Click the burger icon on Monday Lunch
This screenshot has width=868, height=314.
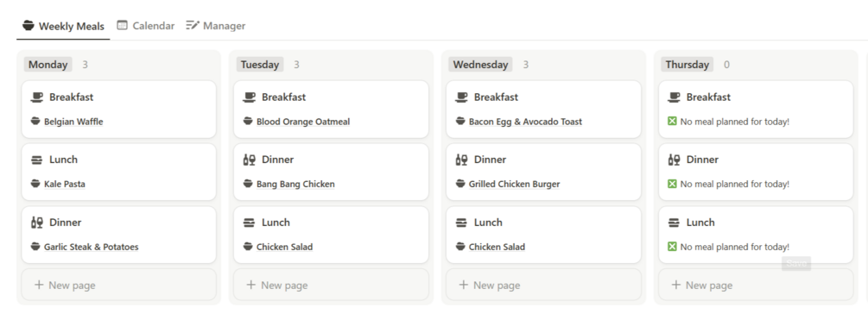[37, 160]
